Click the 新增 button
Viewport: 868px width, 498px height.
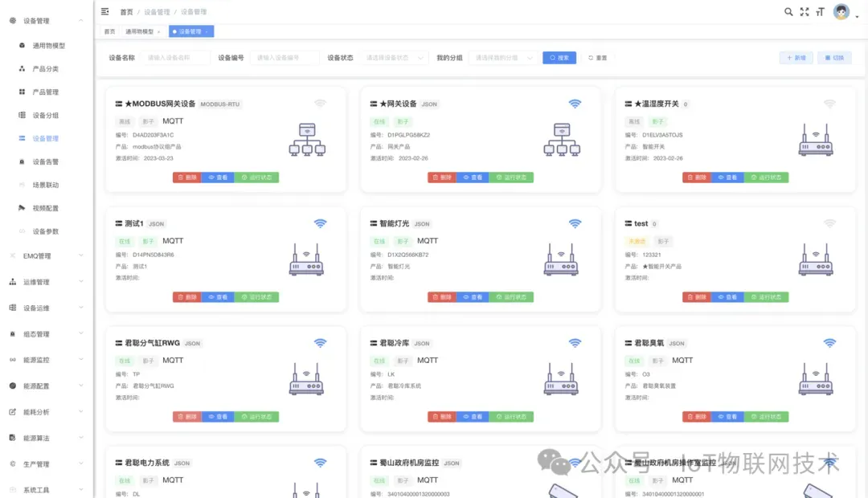tap(796, 58)
